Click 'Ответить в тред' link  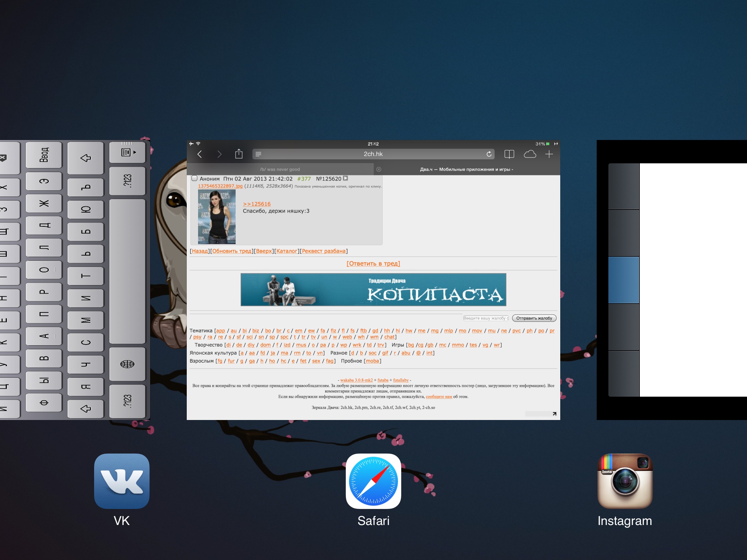pyautogui.click(x=373, y=263)
